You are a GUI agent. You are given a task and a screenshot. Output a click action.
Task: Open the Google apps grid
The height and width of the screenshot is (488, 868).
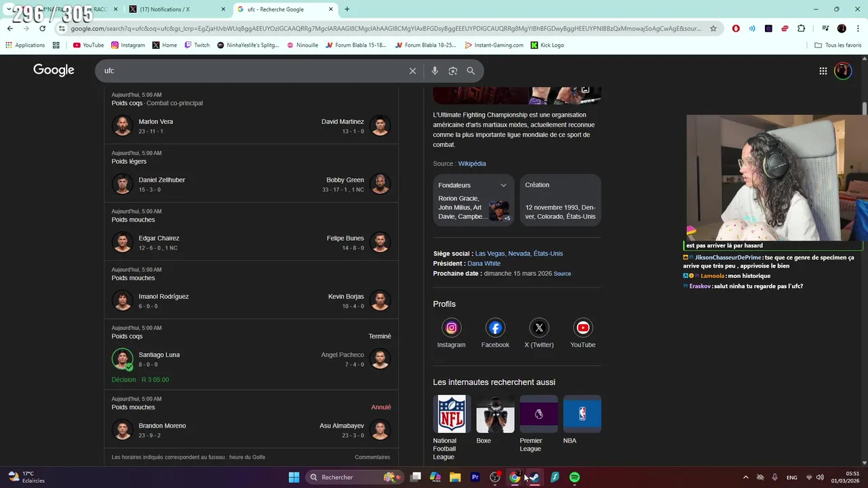[x=823, y=70]
